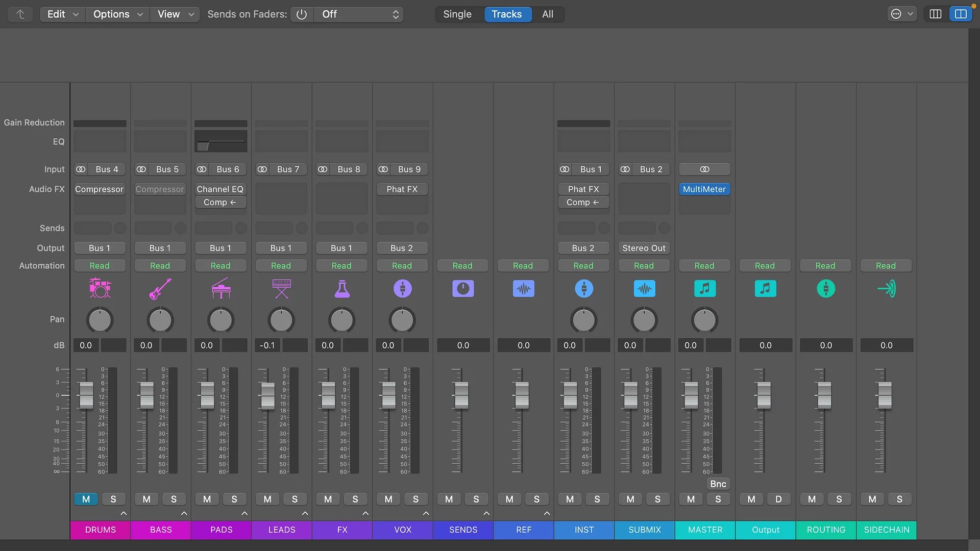Expand the REF track stack chevron
This screenshot has width=980, height=551.
click(547, 513)
